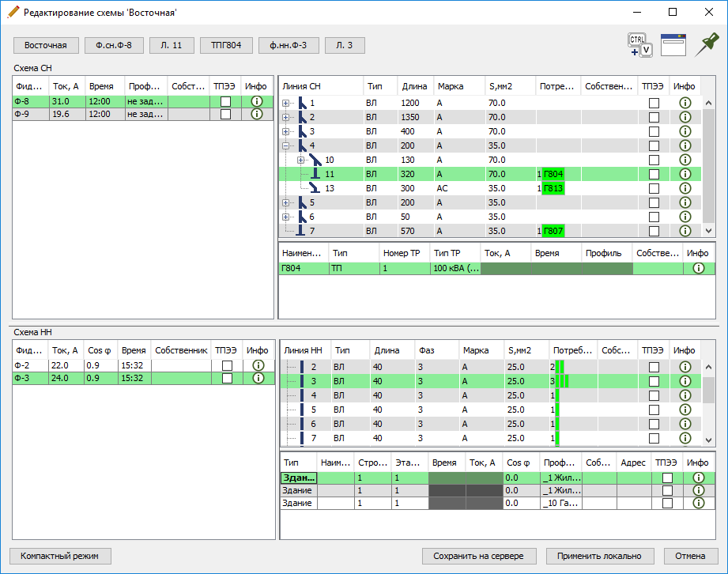Click the bold Здан… type cell
This screenshot has width=728, height=574.
(299, 478)
